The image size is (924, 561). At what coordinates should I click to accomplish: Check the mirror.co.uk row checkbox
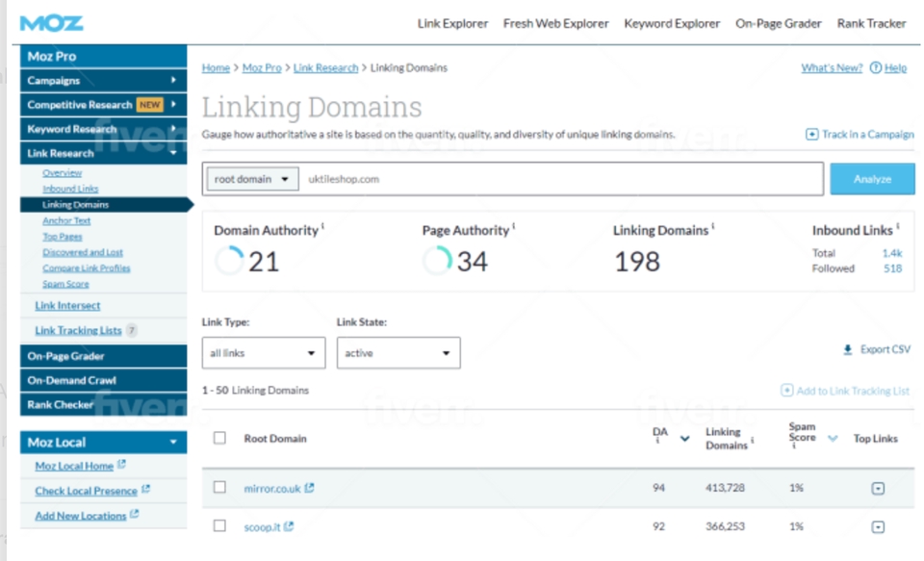click(x=219, y=487)
